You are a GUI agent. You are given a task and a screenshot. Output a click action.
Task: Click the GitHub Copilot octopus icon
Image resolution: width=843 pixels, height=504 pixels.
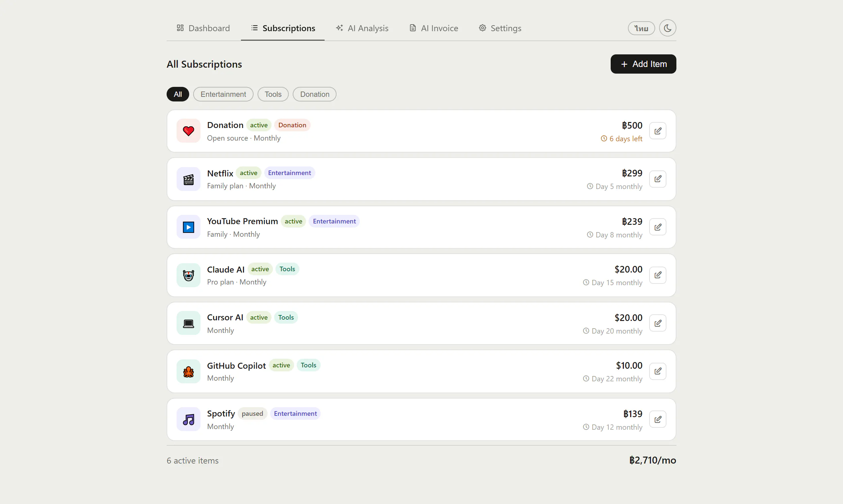pyautogui.click(x=188, y=371)
